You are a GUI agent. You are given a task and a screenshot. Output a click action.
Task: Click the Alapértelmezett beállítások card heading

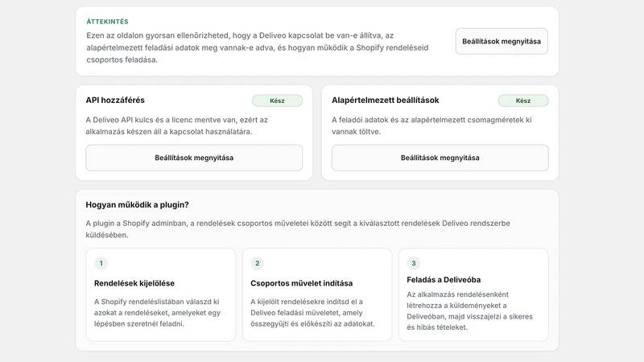pyautogui.click(x=386, y=100)
